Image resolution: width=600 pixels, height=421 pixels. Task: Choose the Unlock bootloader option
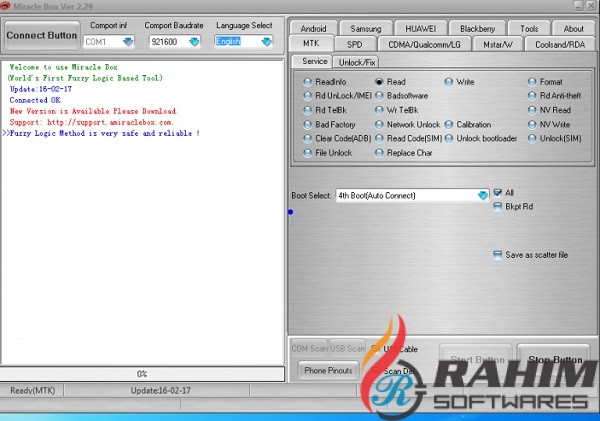click(x=481, y=139)
